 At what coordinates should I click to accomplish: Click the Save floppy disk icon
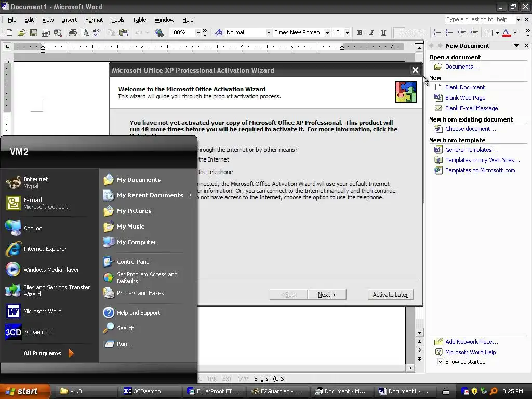coord(34,33)
